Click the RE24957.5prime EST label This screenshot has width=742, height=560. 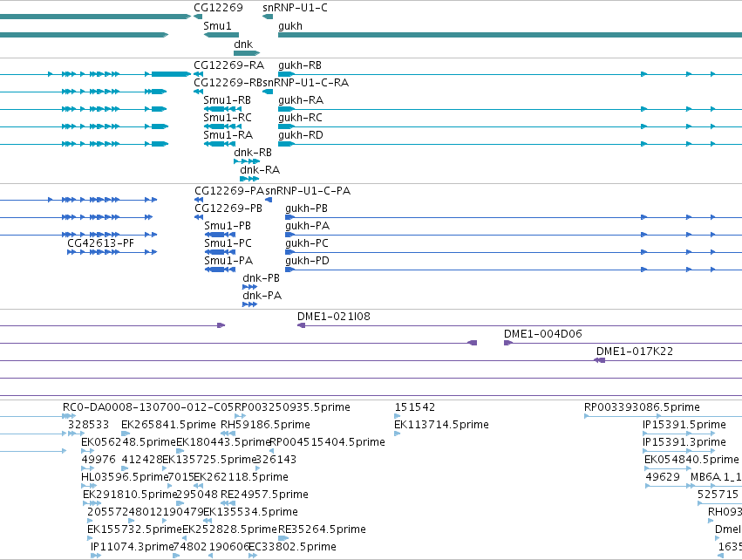264,495
